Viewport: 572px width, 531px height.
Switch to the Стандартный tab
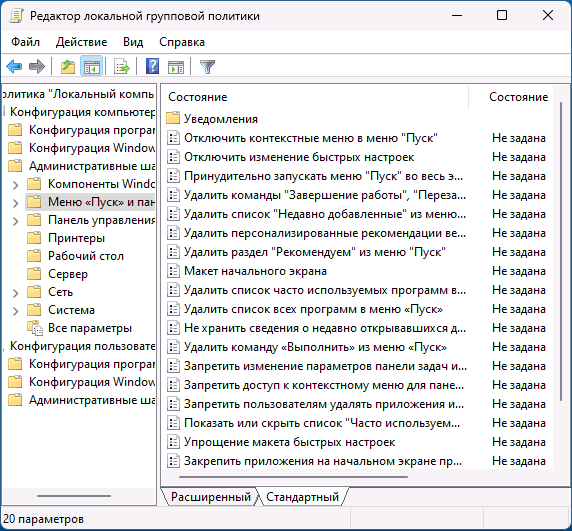pyautogui.click(x=302, y=497)
